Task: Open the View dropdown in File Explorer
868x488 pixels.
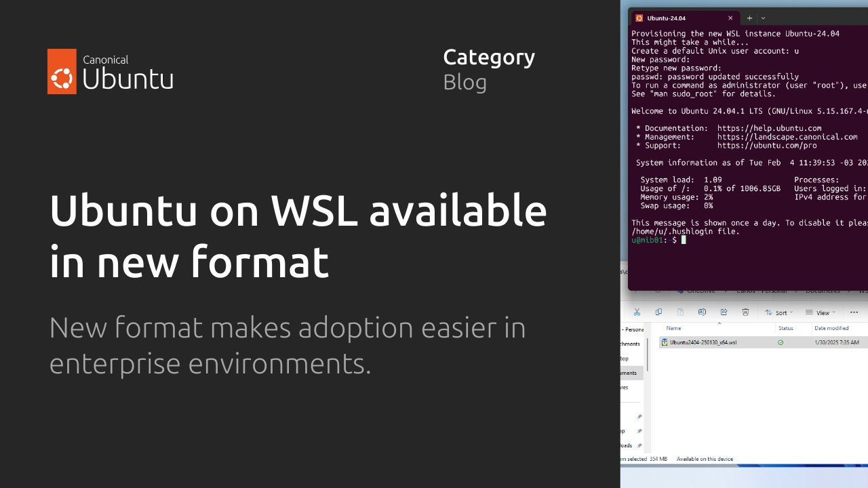Action: 820,312
